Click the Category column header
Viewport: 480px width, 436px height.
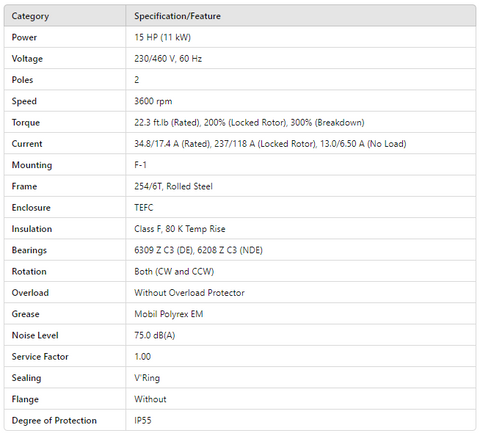click(x=30, y=16)
